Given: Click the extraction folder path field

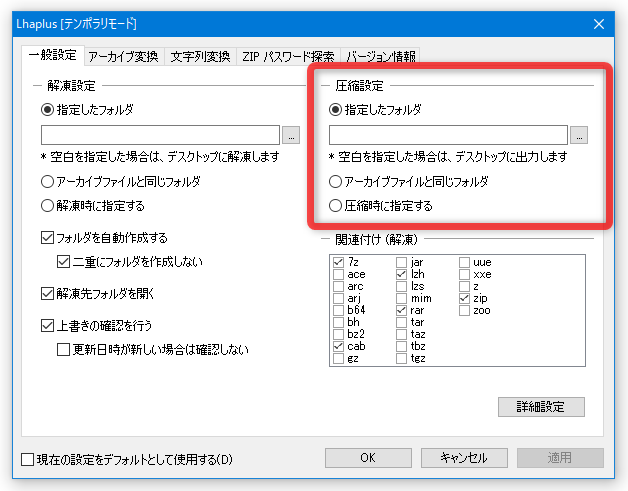Looking at the screenshot, I should 160,135.
